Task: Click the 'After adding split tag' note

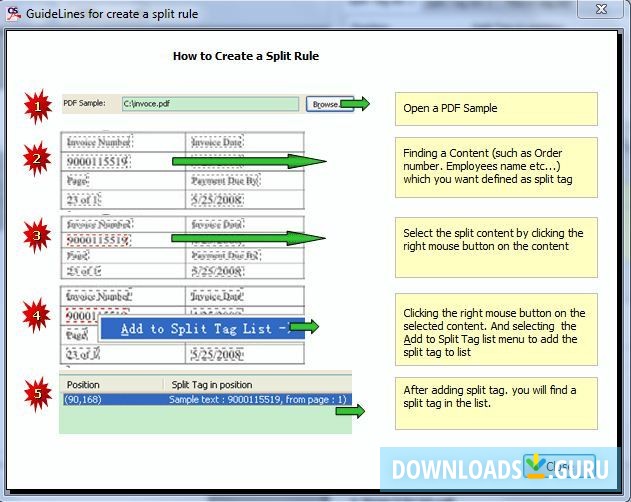Action: tap(496, 403)
